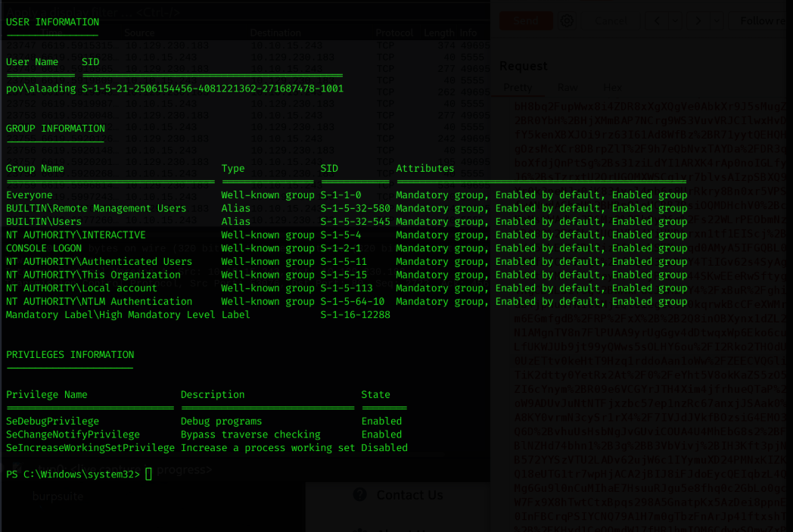Sort packets by the Source column header
Viewport: 793px width, 532px height.
(x=139, y=33)
